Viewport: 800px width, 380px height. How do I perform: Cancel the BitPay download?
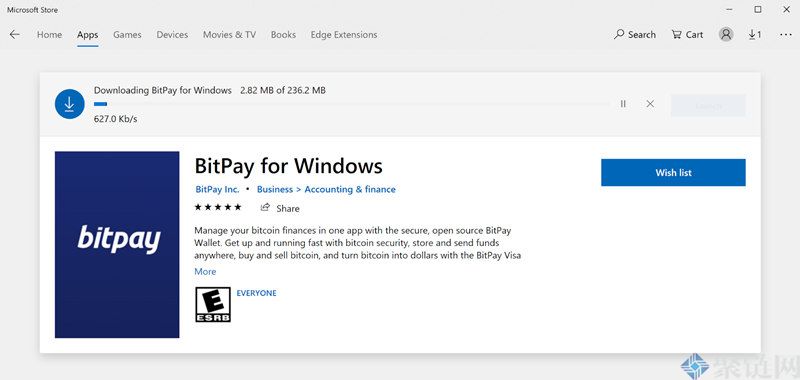tap(650, 104)
